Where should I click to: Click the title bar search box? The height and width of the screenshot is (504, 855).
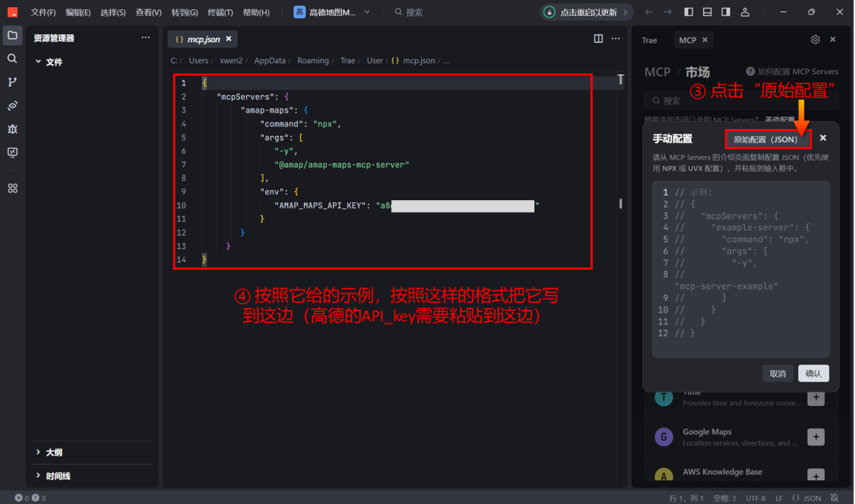[x=409, y=12]
